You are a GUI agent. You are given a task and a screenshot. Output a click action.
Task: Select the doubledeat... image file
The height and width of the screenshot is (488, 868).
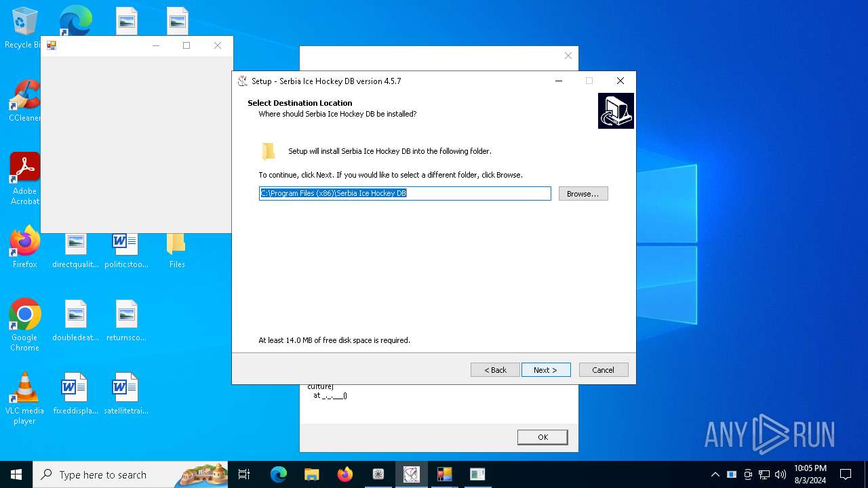pyautogui.click(x=75, y=321)
